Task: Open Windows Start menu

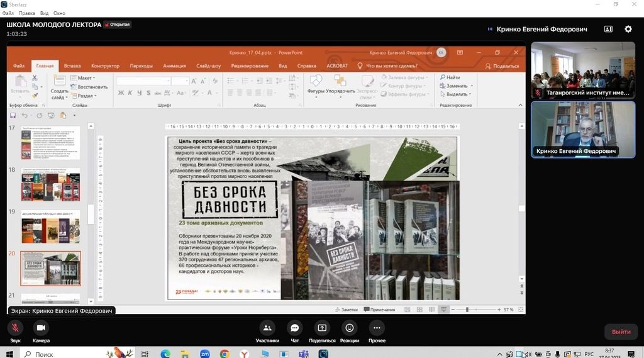Action: (9, 354)
